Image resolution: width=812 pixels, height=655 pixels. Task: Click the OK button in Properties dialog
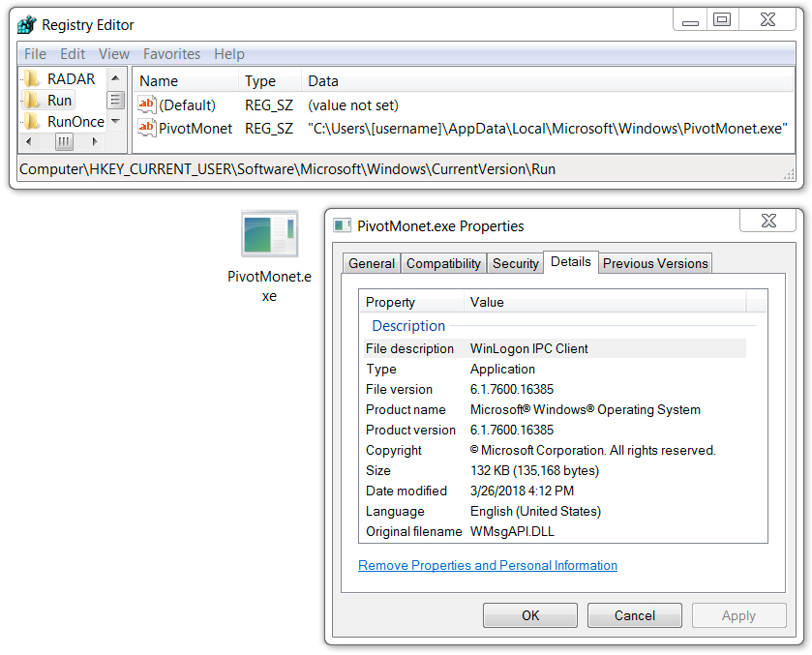pyautogui.click(x=530, y=615)
